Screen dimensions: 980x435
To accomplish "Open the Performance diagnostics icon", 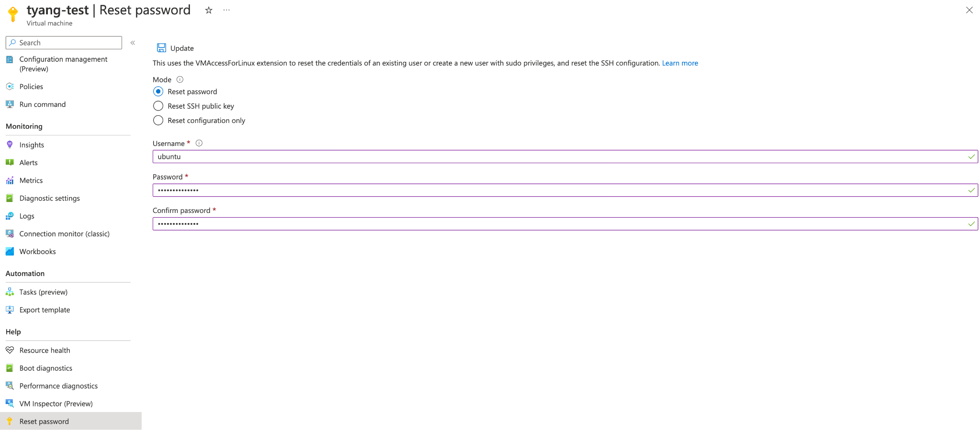I will (10, 386).
